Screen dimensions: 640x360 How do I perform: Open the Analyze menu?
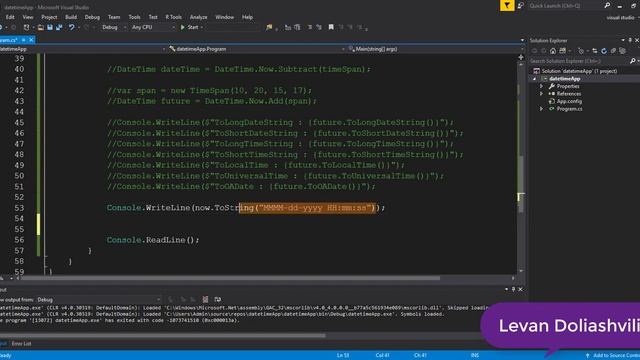point(198,17)
